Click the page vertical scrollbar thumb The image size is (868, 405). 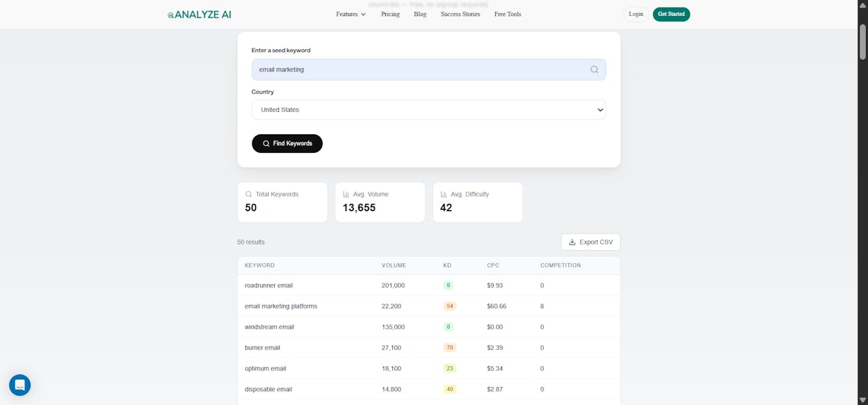coord(862,41)
